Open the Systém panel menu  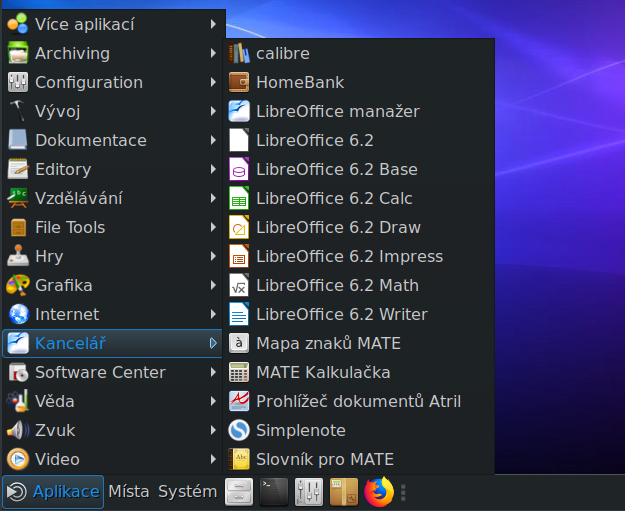pos(187,491)
